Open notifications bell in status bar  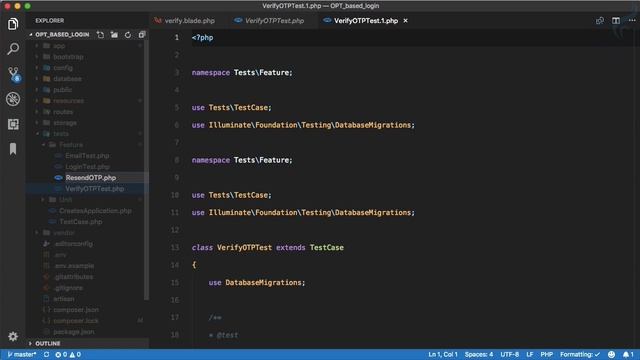point(628,354)
